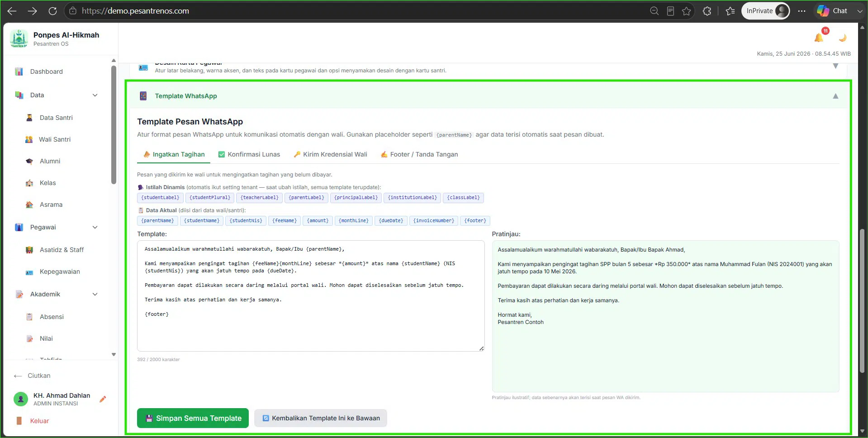Insert the {studentName} placeholder
Viewport: 868px width, 438px height.
coord(202,221)
